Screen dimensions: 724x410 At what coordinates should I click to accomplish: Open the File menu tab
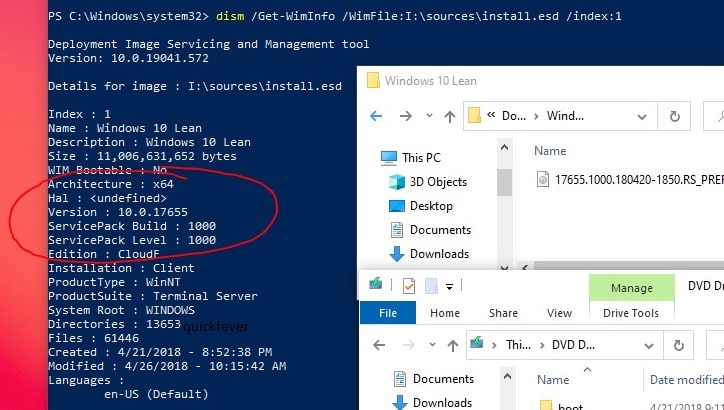click(388, 313)
